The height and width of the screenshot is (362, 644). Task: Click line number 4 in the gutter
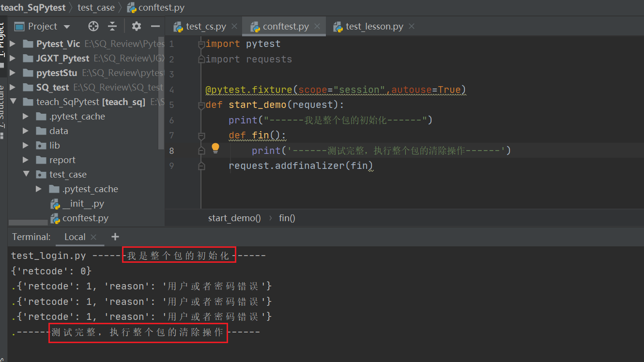(171, 90)
